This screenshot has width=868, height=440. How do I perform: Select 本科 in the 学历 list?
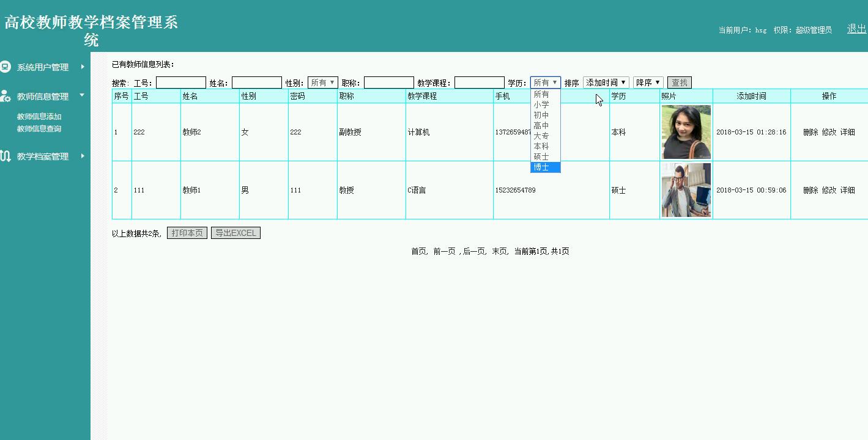tap(546, 146)
